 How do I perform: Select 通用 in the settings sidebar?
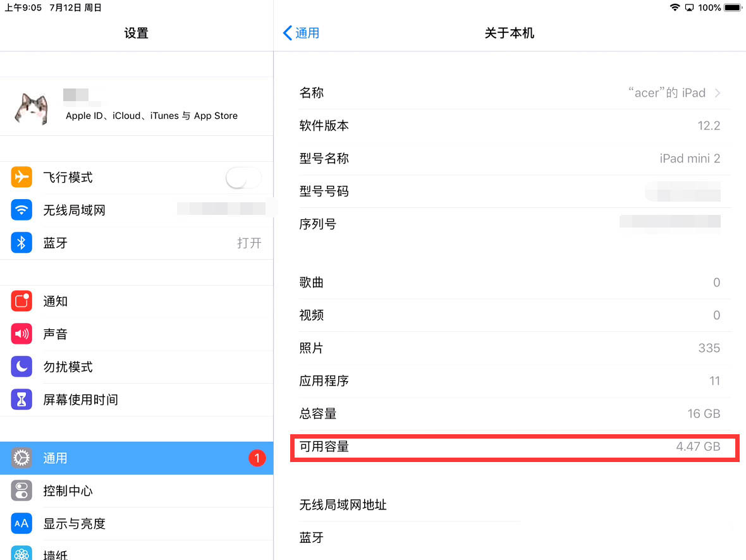pos(137,458)
